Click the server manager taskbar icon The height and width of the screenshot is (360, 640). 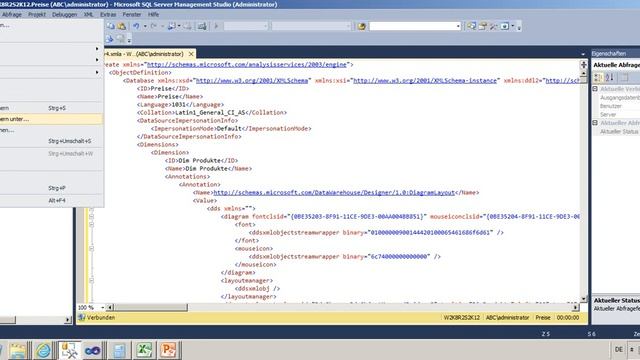coord(119,350)
